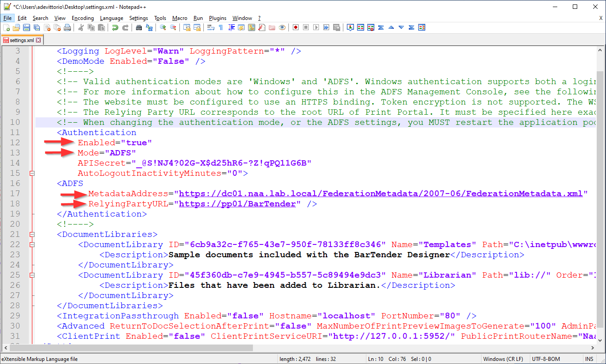This screenshot has width=606, height=364.
Task: Open the Macro menu
Action: (180, 18)
